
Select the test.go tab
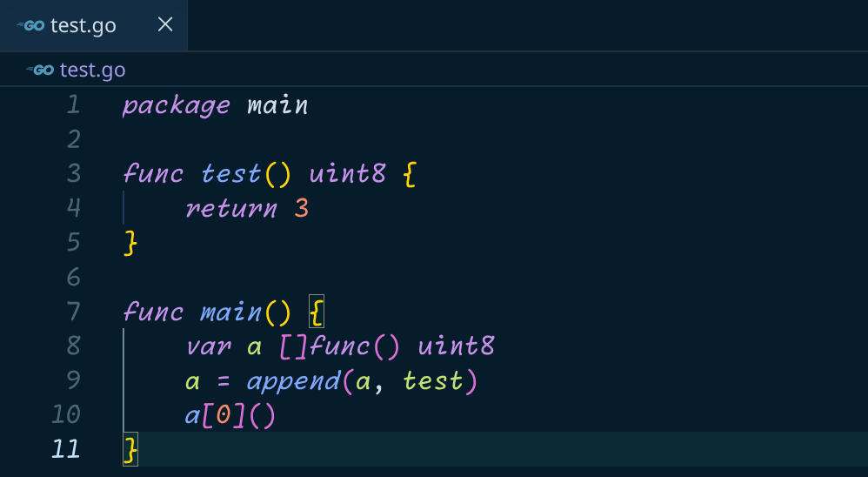[x=94, y=25]
